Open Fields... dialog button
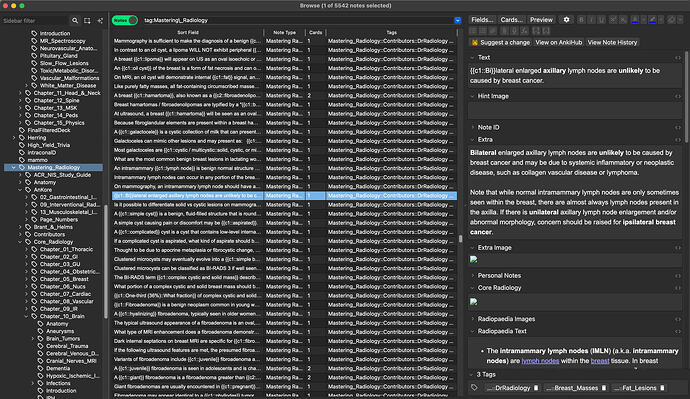 click(x=482, y=20)
